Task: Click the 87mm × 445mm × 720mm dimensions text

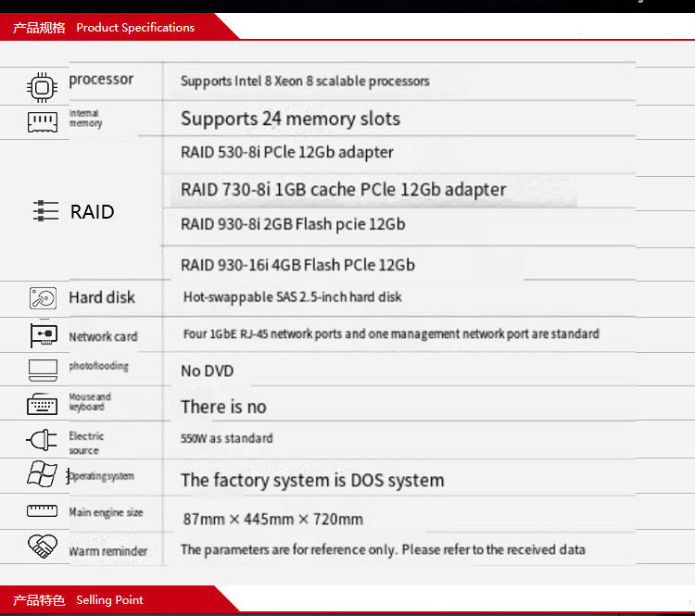Action: (x=272, y=519)
